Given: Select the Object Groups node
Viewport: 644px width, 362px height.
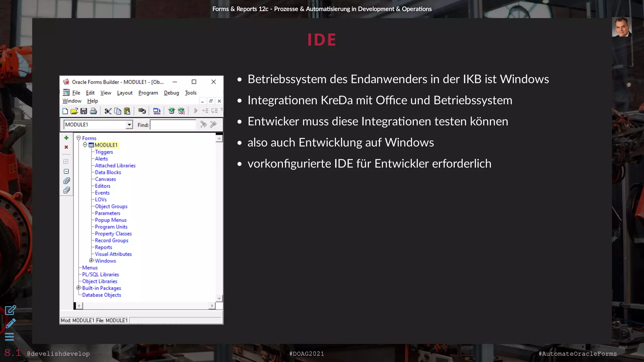Looking at the screenshot, I should (x=111, y=206).
